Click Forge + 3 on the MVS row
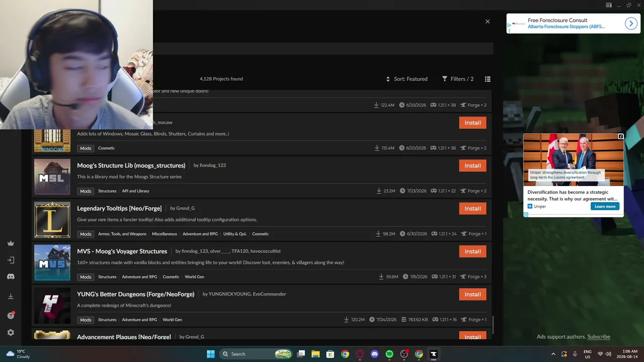This screenshot has height=362, width=644. point(473,277)
